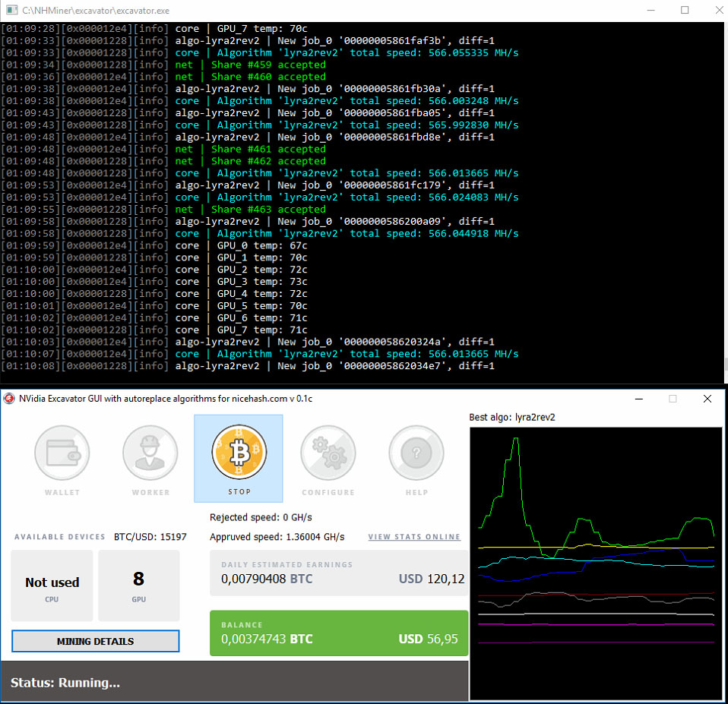Click the '0,00790408 BTC' earnings value

pos(267,579)
